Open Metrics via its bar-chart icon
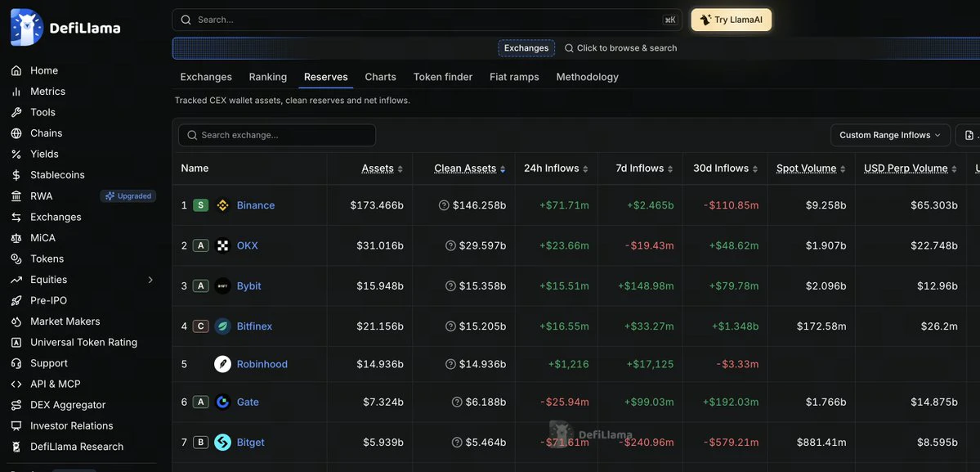The height and width of the screenshot is (472, 980). (x=17, y=92)
